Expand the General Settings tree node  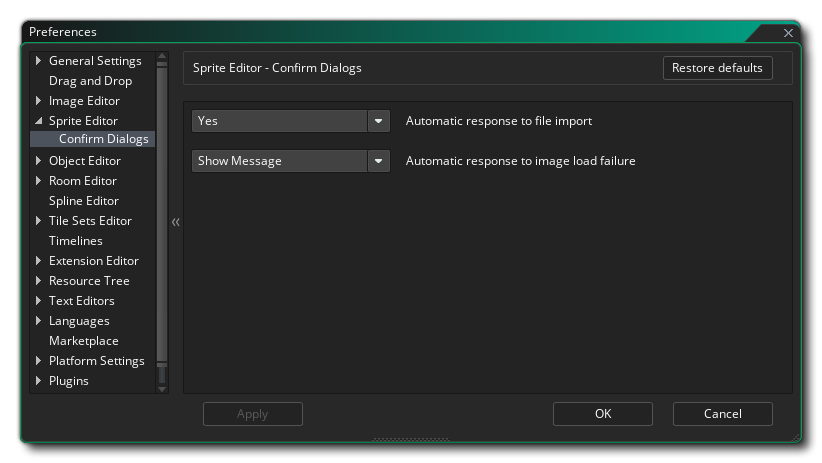[39, 61]
